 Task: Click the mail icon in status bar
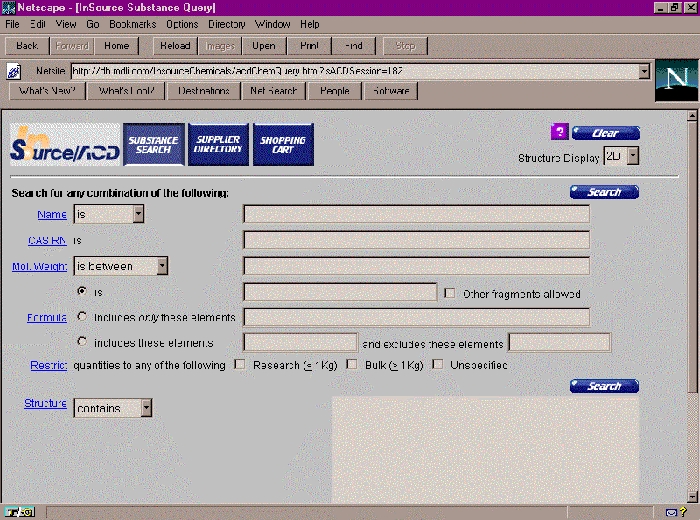(671, 512)
